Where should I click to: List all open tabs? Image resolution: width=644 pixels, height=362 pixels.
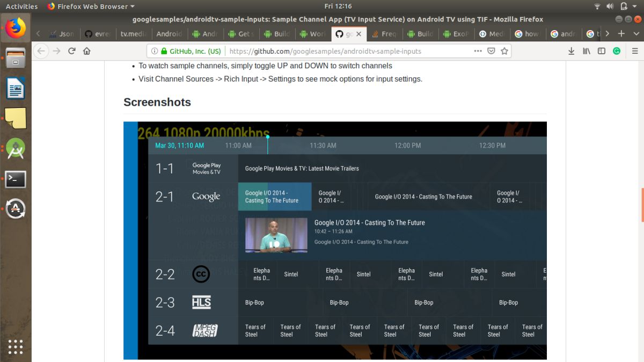[x=635, y=33]
